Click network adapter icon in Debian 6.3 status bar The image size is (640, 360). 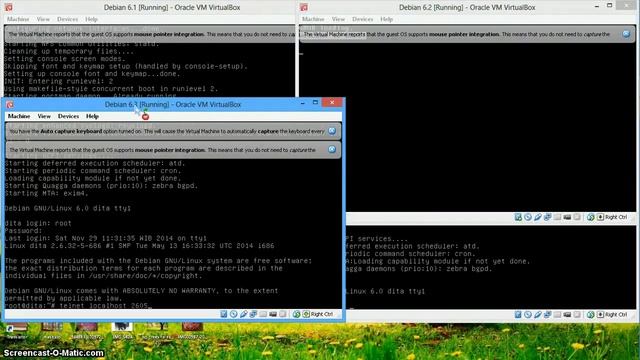point(253,314)
